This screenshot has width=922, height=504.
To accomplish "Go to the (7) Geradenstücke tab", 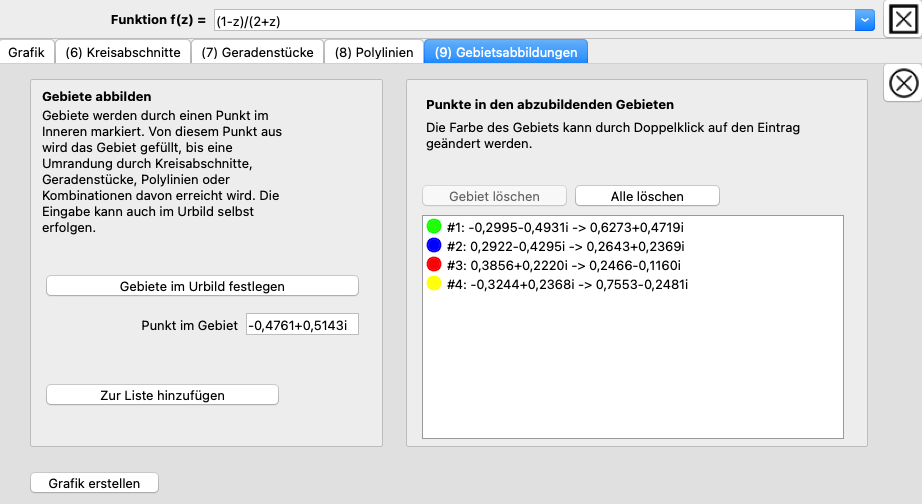I will [x=257, y=52].
